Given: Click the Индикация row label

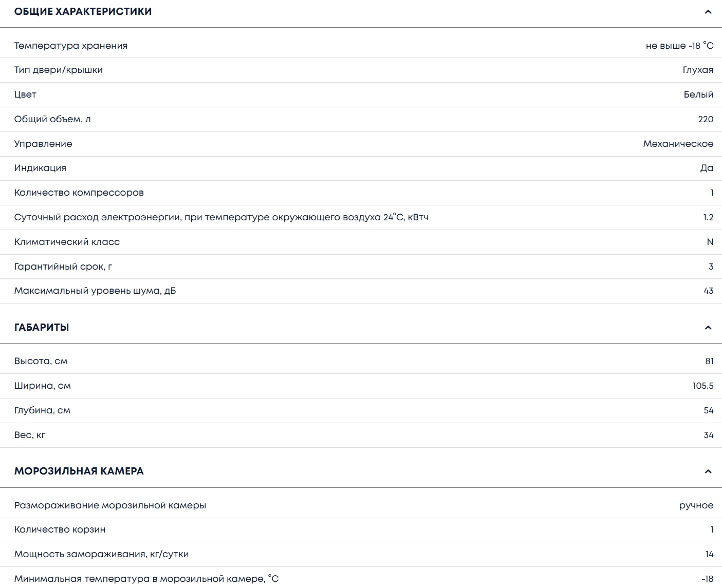Looking at the screenshot, I should pos(40,168).
